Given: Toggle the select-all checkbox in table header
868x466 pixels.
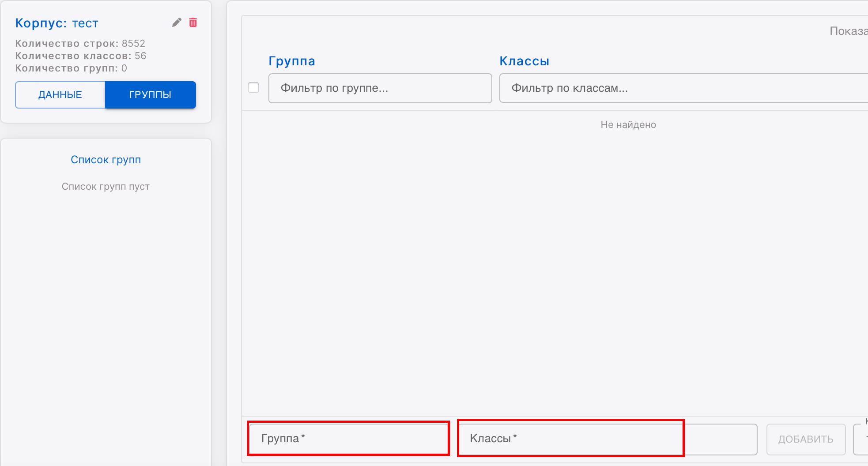Looking at the screenshot, I should pyautogui.click(x=253, y=87).
